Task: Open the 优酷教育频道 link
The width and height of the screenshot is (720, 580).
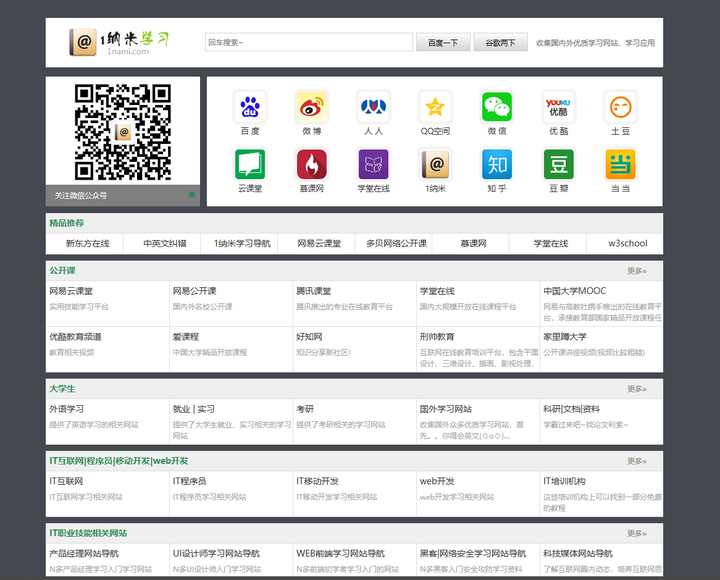Action: point(75,337)
